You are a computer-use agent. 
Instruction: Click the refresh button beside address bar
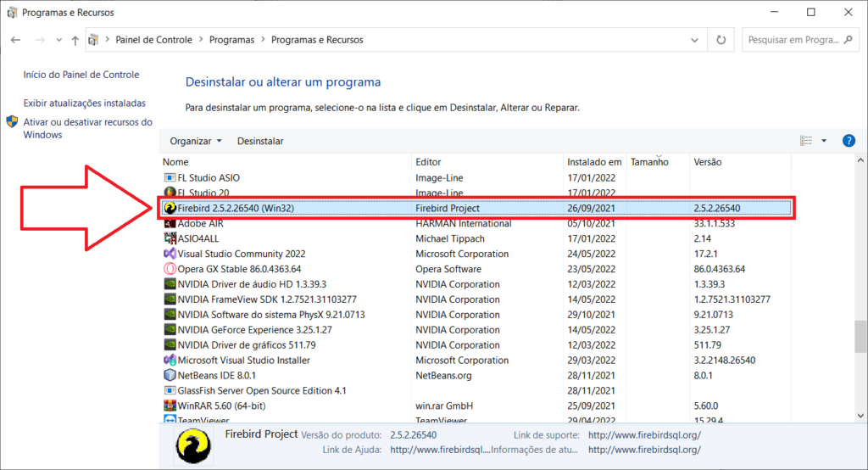tap(721, 40)
